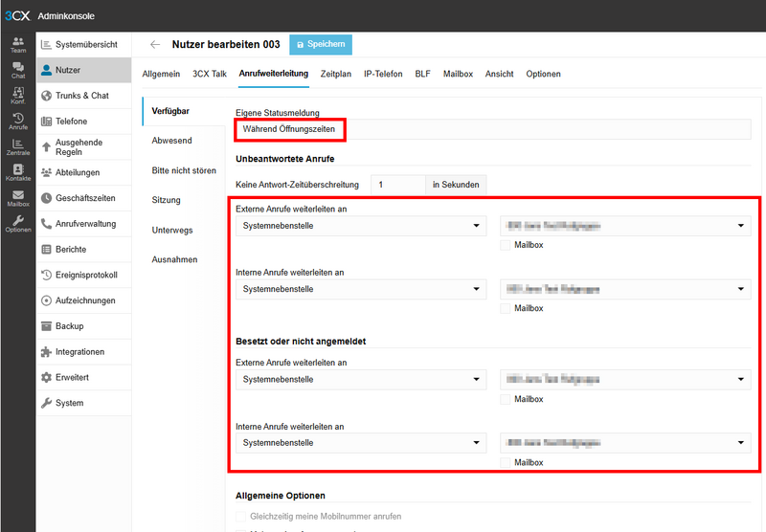Open Trunks & Chat in the sidebar
This screenshot has width=766, height=532.
[83, 96]
